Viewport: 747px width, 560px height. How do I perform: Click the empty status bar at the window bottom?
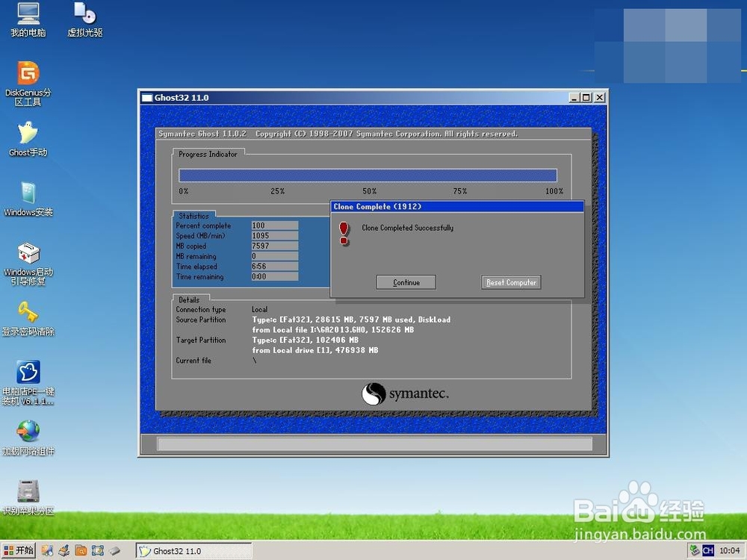point(374,444)
